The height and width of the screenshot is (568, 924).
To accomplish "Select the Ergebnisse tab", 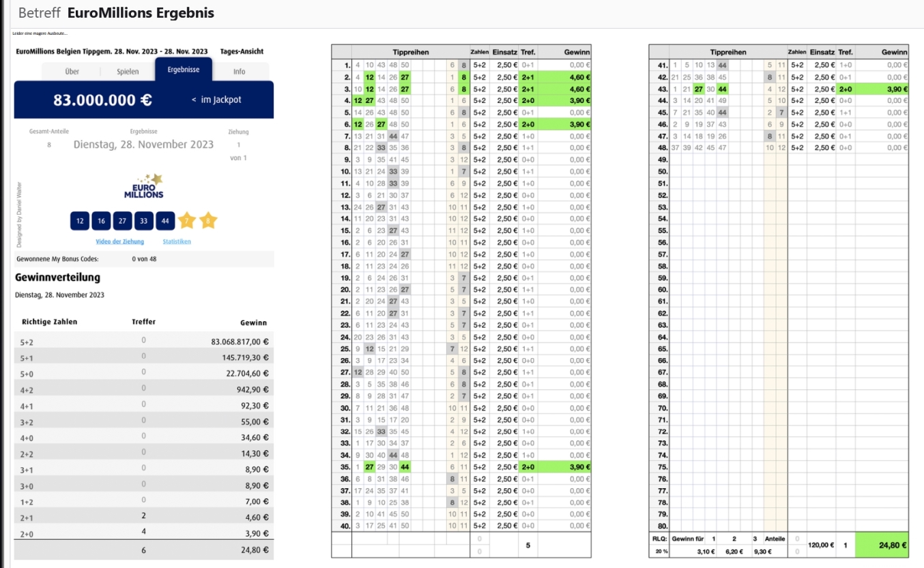I will (x=184, y=70).
